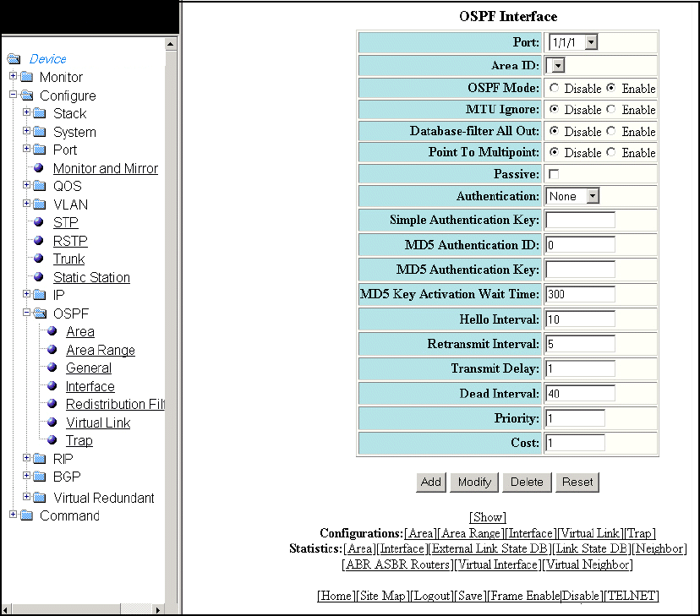This screenshot has height=616, width=700.
Task: Click the Modify button
Action: 474,482
